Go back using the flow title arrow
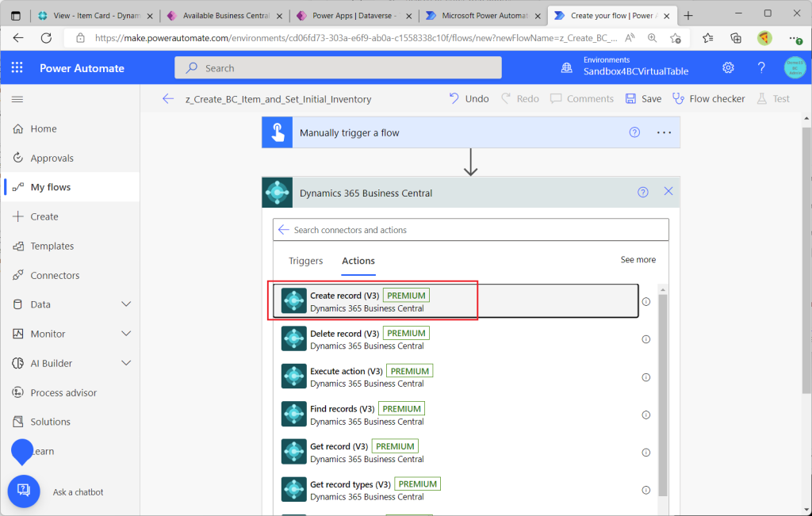The width and height of the screenshot is (812, 516). tap(168, 99)
